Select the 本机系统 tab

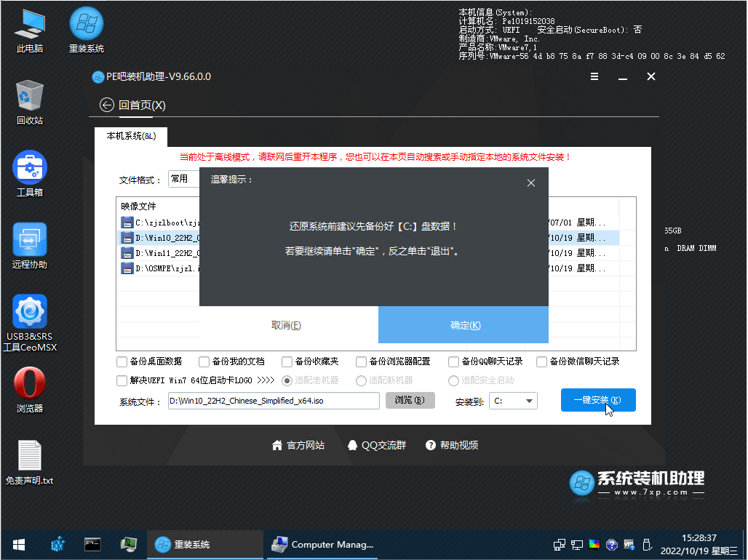coord(131,136)
